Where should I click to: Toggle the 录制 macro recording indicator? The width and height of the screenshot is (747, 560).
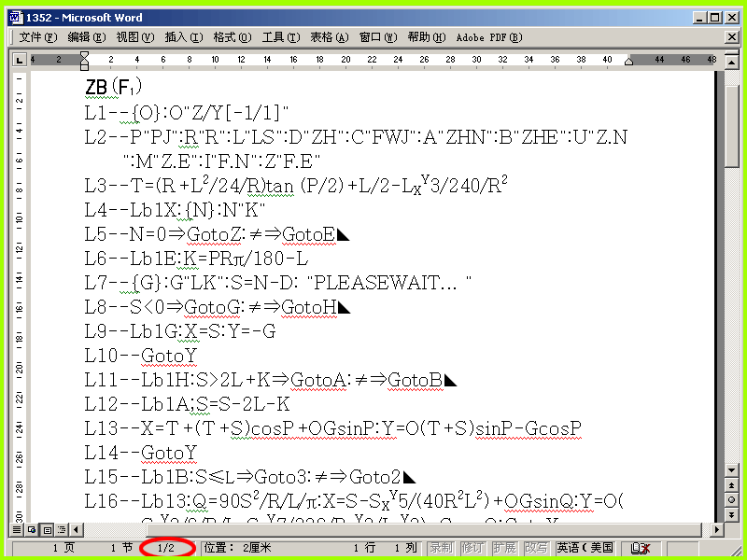pos(441,548)
